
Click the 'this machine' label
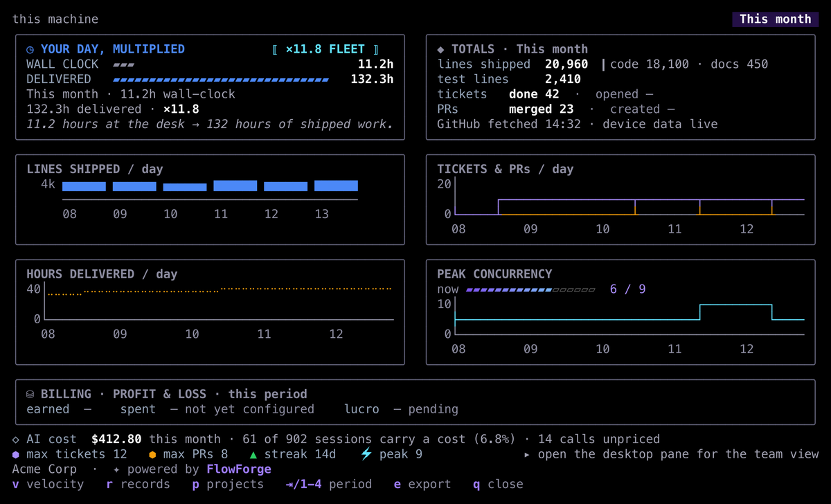(55, 19)
